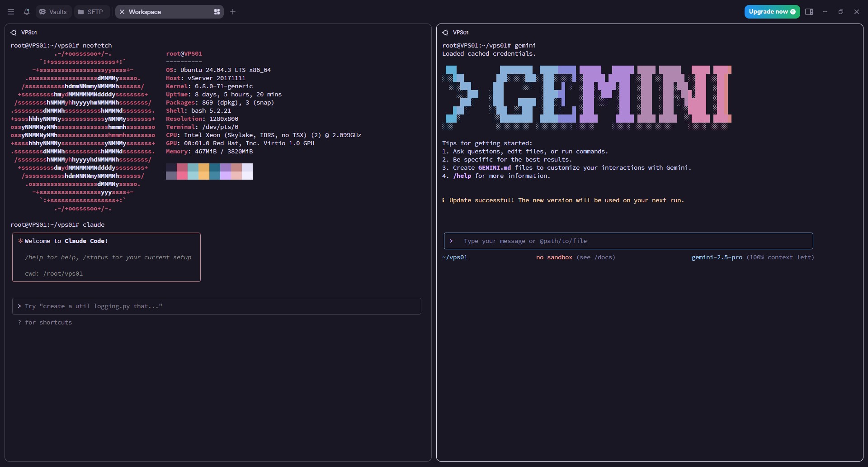Click the left pane VPS01 terminal icon
The image size is (868, 467).
click(14, 33)
